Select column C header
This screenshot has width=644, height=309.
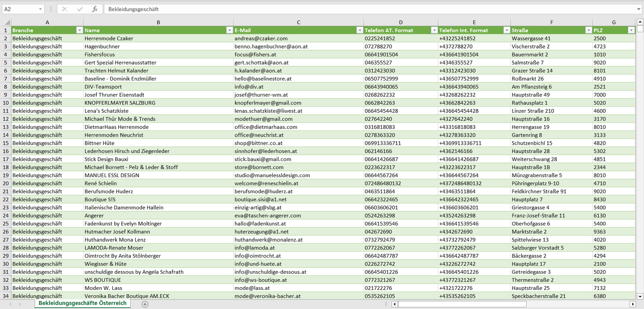[298, 22]
